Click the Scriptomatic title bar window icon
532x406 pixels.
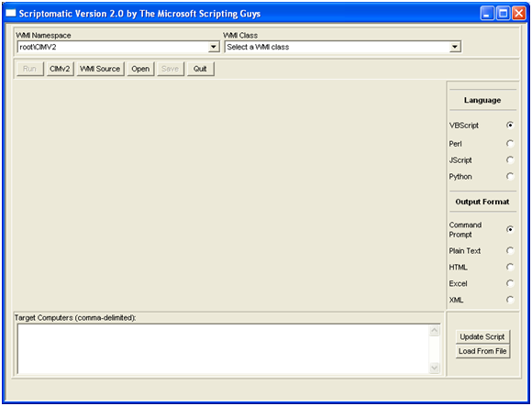10,13
